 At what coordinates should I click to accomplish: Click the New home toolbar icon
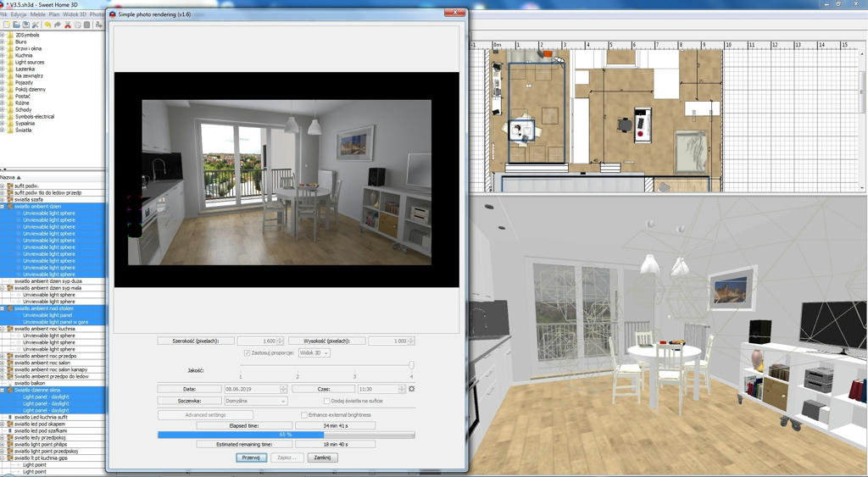pos(7,25)
